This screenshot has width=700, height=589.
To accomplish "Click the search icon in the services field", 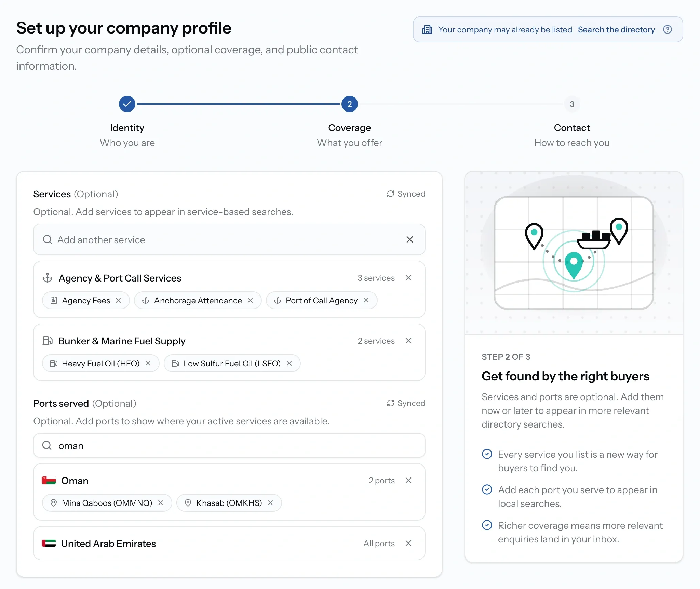I will click(48, 239).
